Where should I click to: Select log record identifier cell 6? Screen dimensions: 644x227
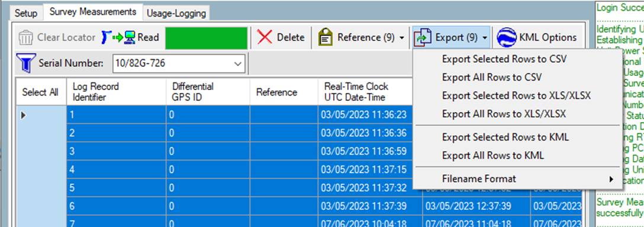click(x=116, y=206)
